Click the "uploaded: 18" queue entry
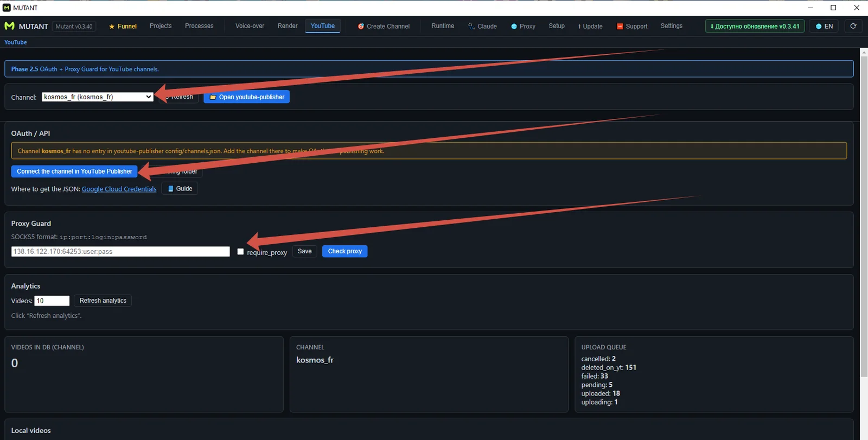 click(601, 394)
